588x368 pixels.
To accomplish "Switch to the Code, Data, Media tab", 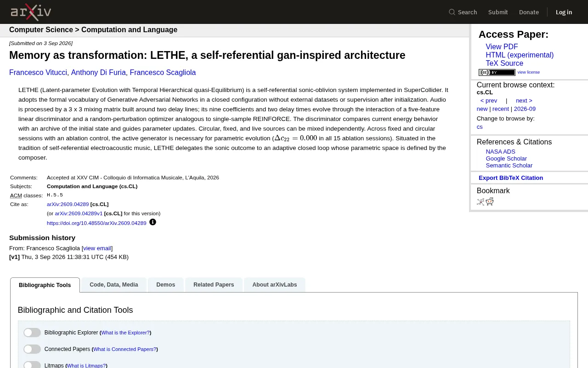I will (114, 285).
